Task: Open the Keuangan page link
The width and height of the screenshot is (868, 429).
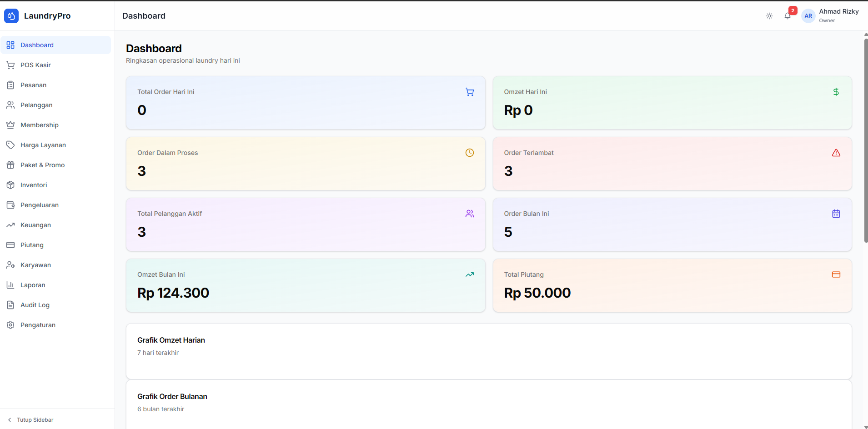Action: pos(35,225)
